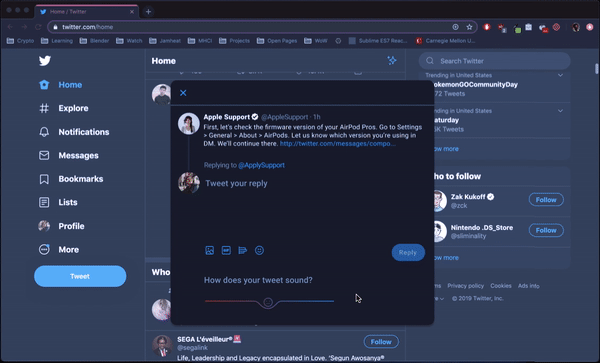Open the emoji picker in reply
This screenshot has width=600, height=363.
(259, 251)
